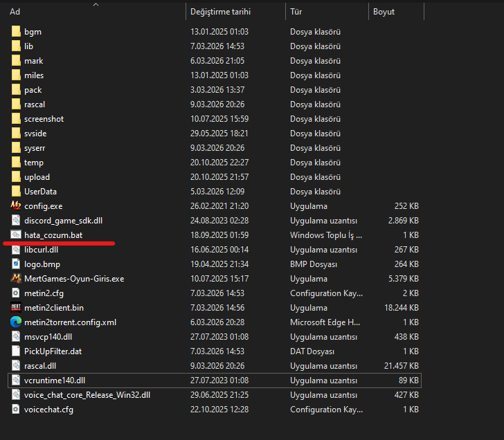
Task: Click the mark folder icon
Action: (16, 60)
